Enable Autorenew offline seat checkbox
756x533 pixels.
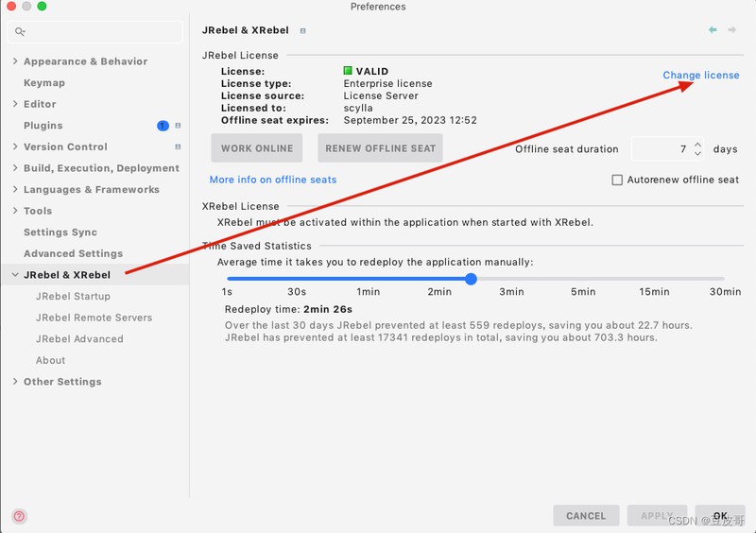click(x=617, y=180)
